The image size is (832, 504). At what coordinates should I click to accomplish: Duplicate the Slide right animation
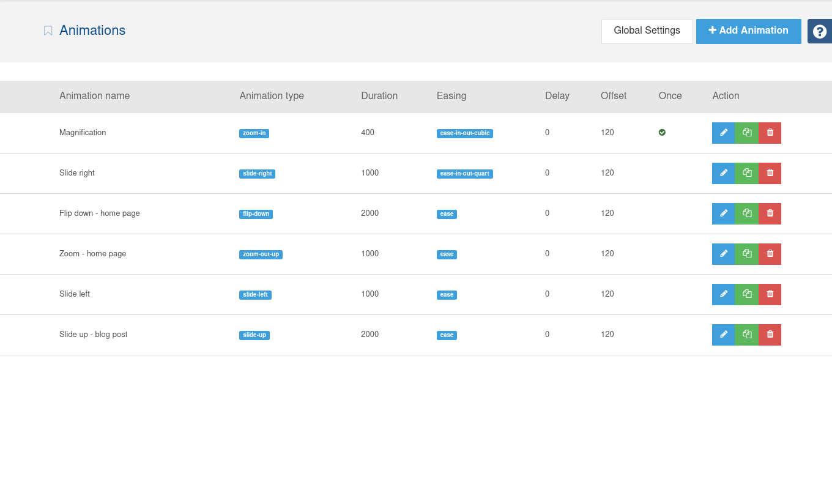pos(746,173)
